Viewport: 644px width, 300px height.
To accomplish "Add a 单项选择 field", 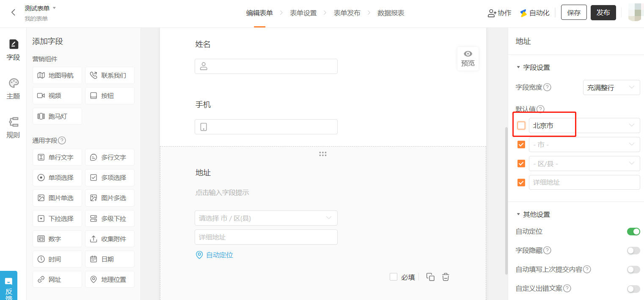I will 57,177.
